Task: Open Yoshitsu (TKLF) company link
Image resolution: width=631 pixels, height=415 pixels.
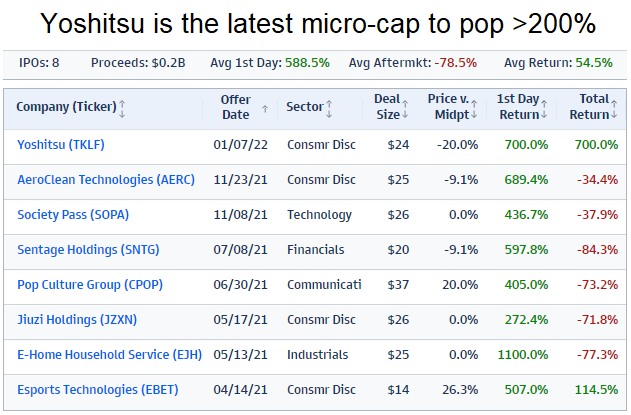Action: tap(61, 144)
